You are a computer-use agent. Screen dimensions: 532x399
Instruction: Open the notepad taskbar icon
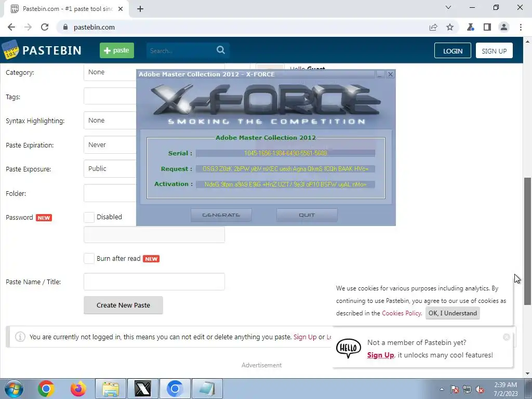tap(207, 389)
